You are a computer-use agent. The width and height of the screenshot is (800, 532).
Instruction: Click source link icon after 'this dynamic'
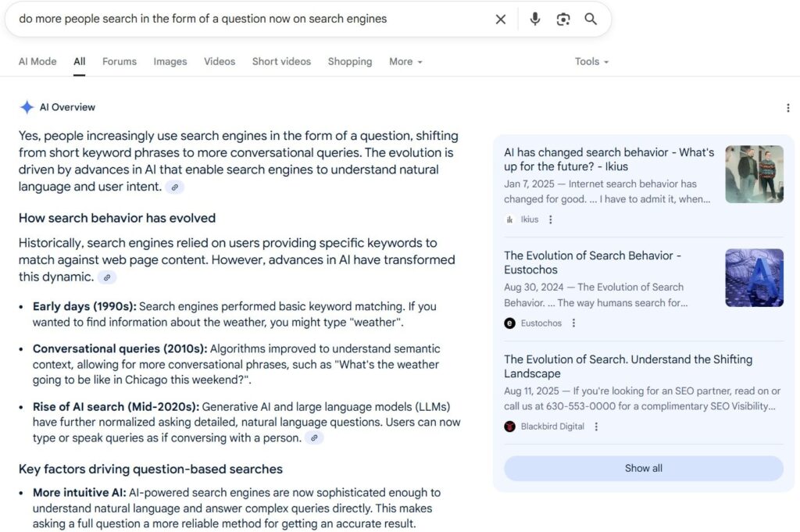107,277
